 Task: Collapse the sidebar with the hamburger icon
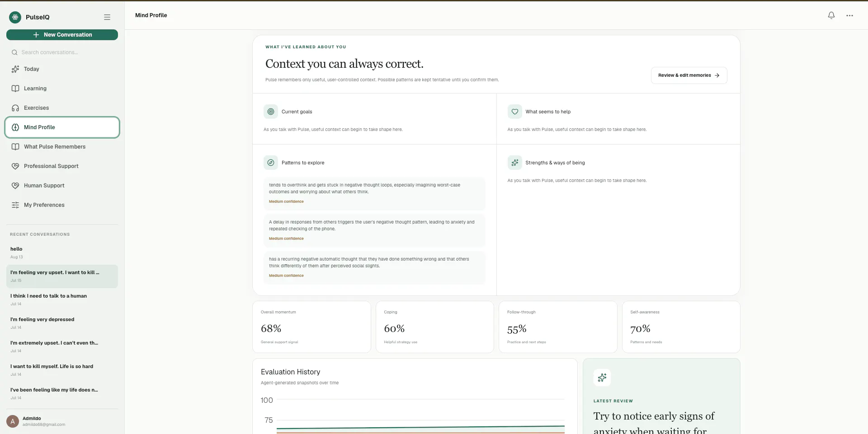(107, 17)
